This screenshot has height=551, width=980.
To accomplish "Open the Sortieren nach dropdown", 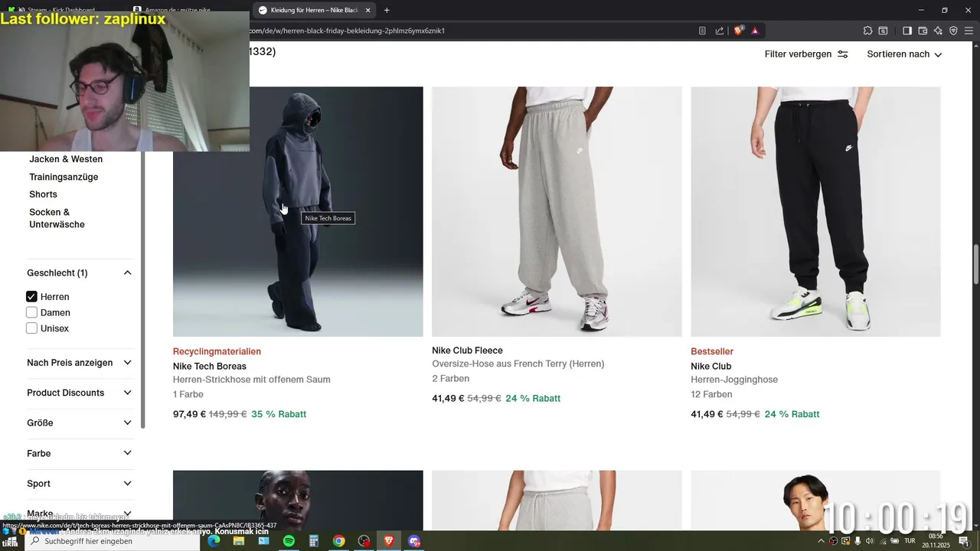I will (x=904, y=54).
